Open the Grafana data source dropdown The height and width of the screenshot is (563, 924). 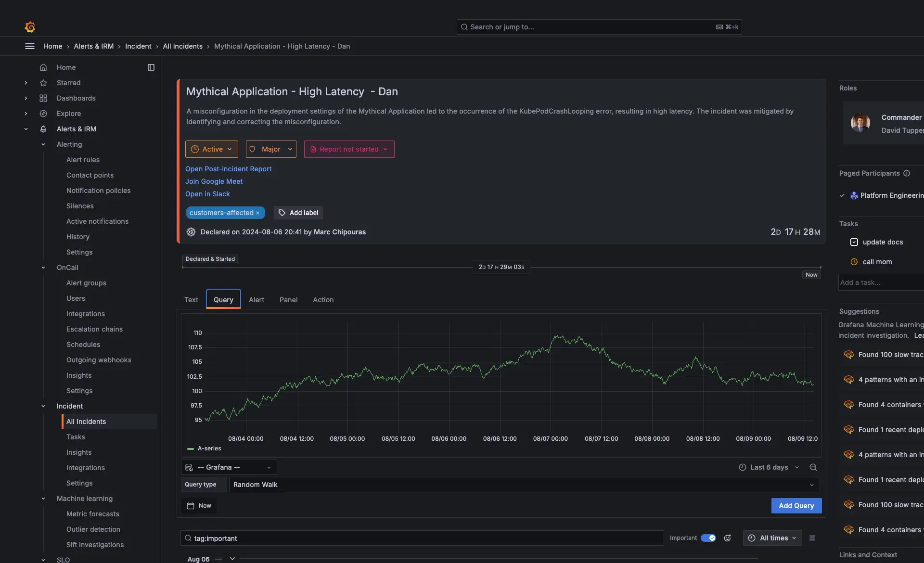tap(229, 467)
